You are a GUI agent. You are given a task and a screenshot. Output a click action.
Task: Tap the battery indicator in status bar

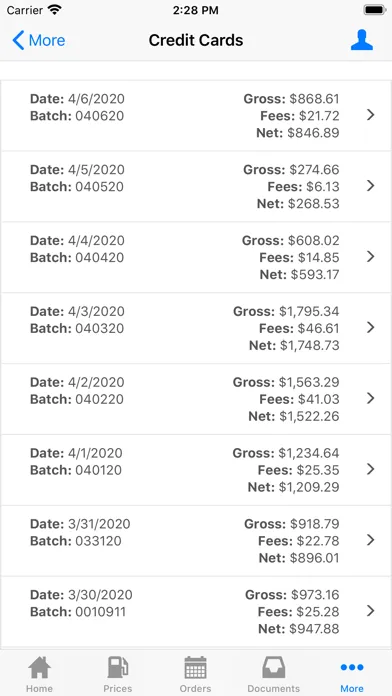pos(375,10)
